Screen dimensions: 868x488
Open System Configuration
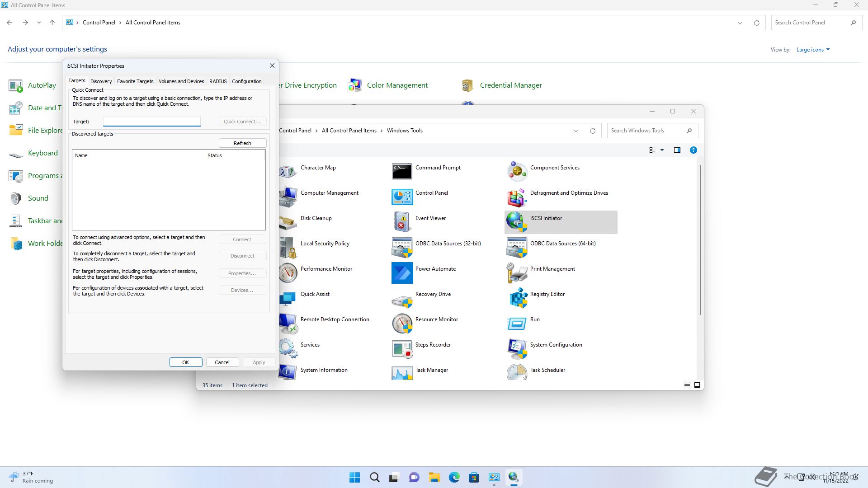pyautogui.click(x=544, y=348)
